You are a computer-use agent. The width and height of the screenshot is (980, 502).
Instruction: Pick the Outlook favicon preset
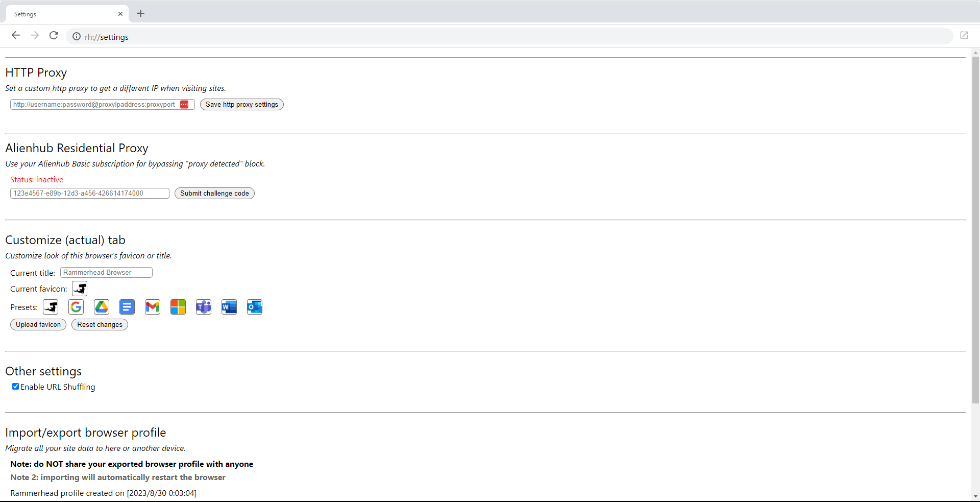click(x=255, y=307)
